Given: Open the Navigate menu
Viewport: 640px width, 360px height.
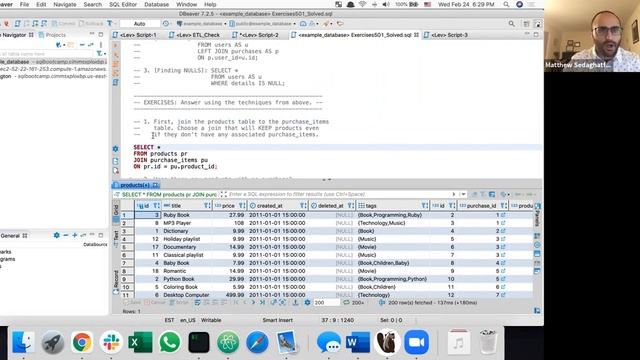Looking at the screenshot, I should tap(64, 4).
